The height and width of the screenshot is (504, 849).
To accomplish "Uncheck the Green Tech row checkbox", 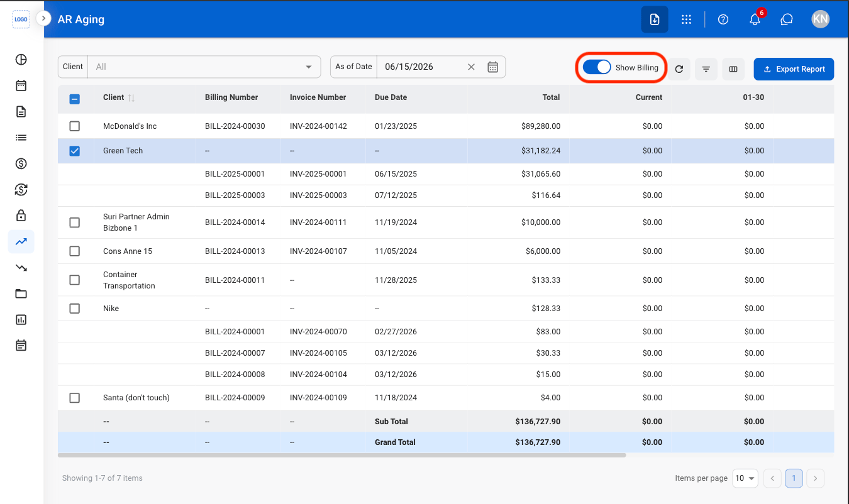I will [x=74, y=151].
